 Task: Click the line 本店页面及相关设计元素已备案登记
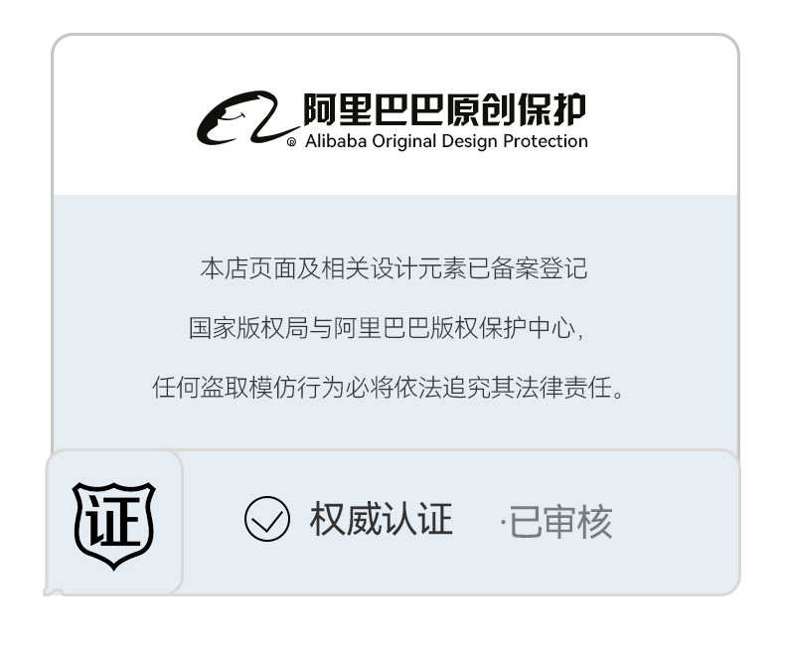click(393, 269)
